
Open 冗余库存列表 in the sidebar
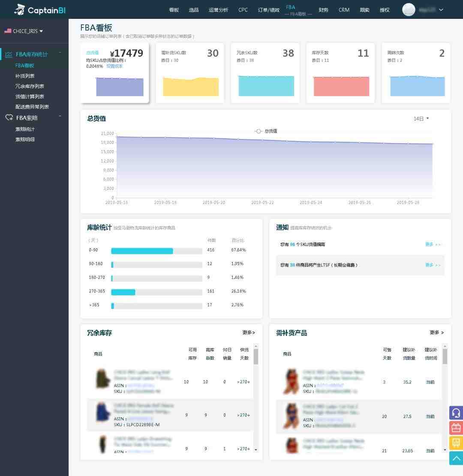[30, 86]
